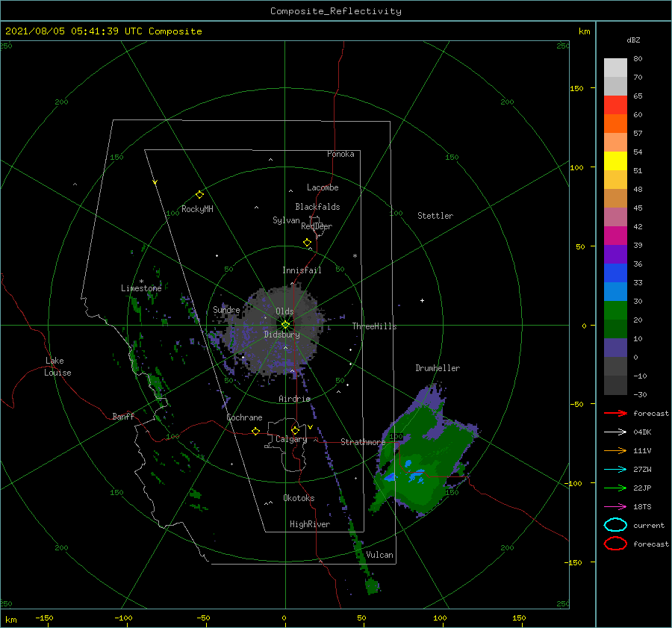The width and height of the screenshot is (672, 628).
Task: Click the yellow radar site marker near Olds
Action: tap(285, 325)
